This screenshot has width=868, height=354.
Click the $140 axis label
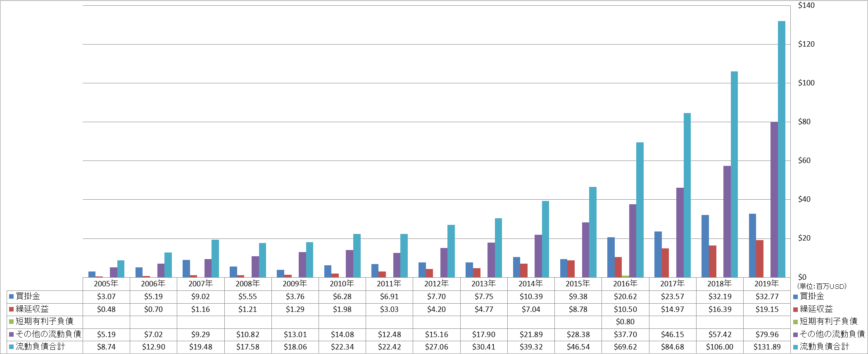pos(806,5)
